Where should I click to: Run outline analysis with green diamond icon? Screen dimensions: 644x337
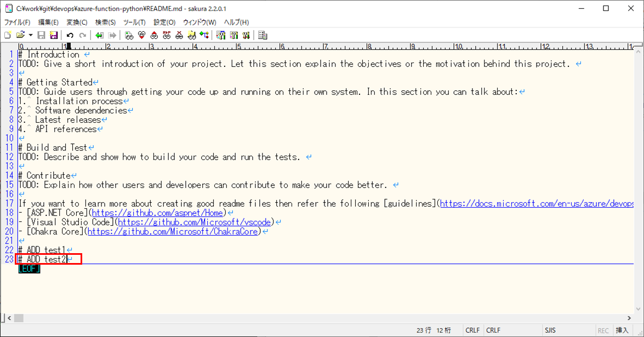pos(204,35)
